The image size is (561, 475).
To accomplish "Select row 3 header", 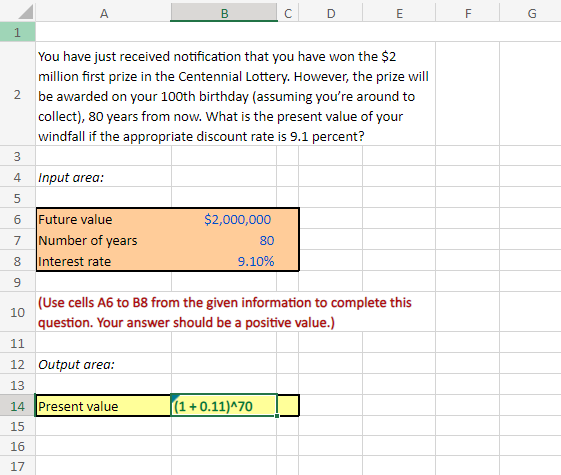I will click(x=18, y=156).
